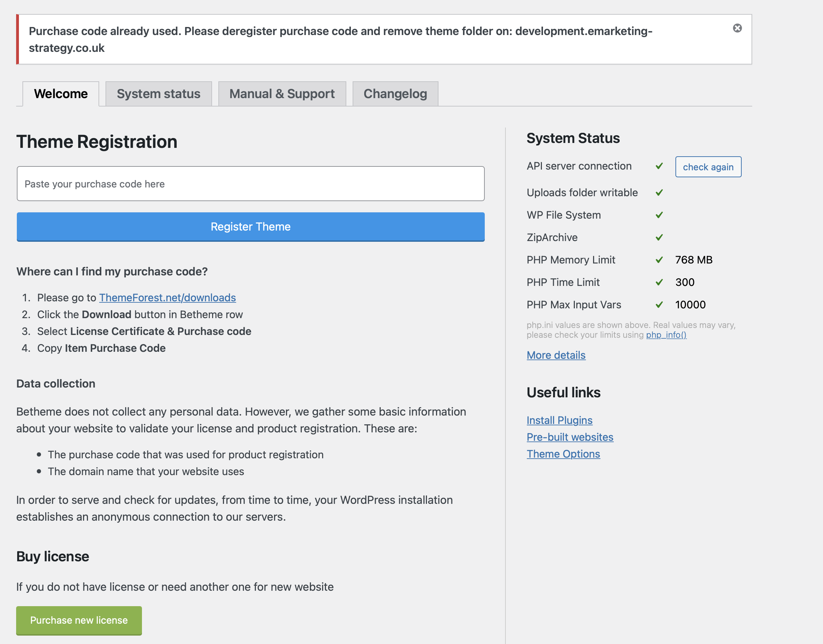Click the PHP Time Limit label
This screenshot has width=823, height=644.
(x=563, y=282)
